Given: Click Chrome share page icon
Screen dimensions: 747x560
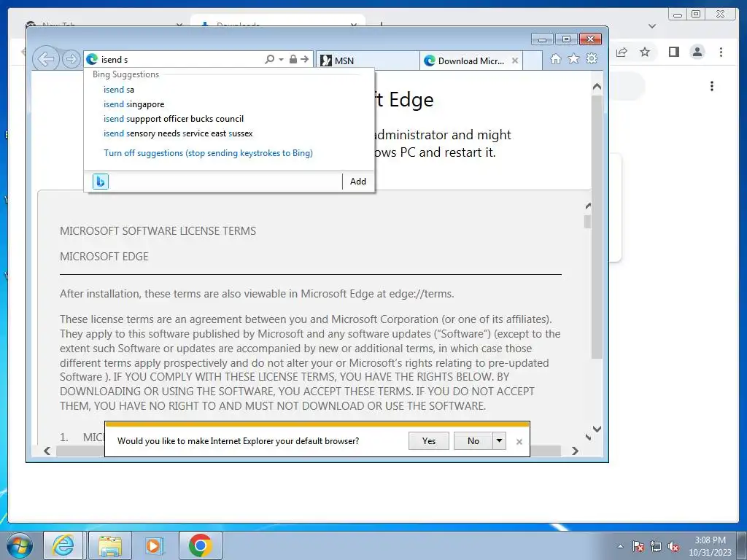Looking at the screenshot, I should click(622, 52).
